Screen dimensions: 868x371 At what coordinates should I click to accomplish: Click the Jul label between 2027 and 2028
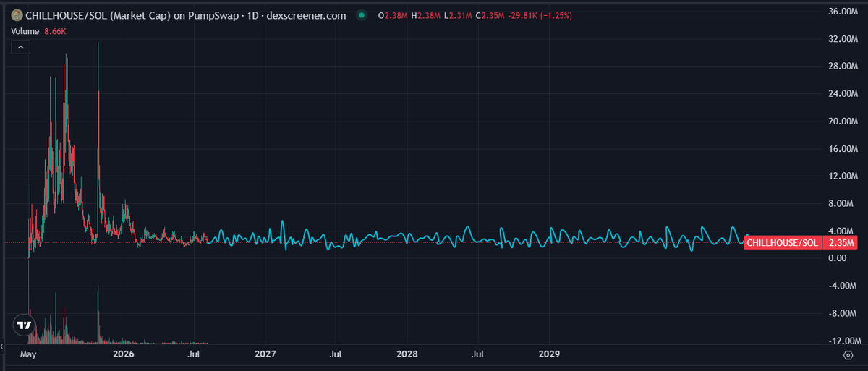click(336, 355)
